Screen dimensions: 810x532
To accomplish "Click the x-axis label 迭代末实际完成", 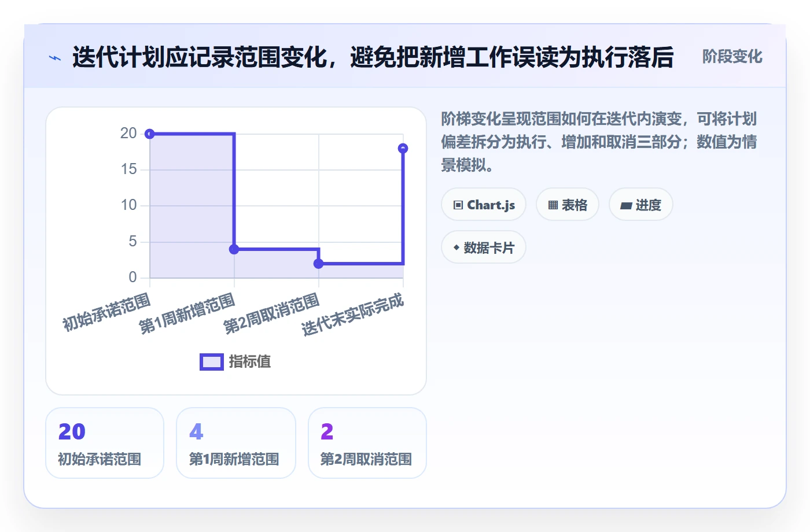I will [x=353, y=315].
